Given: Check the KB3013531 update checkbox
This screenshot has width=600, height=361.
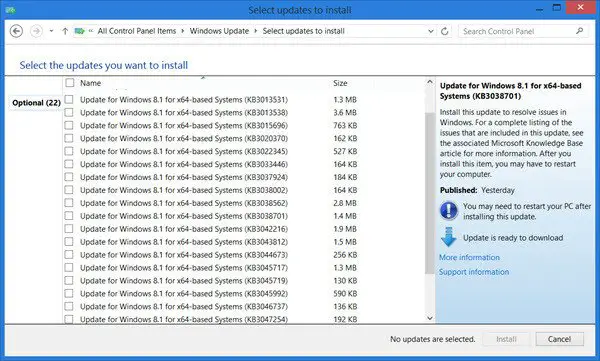Looking at the screenshot, I should tap(69, 100).
